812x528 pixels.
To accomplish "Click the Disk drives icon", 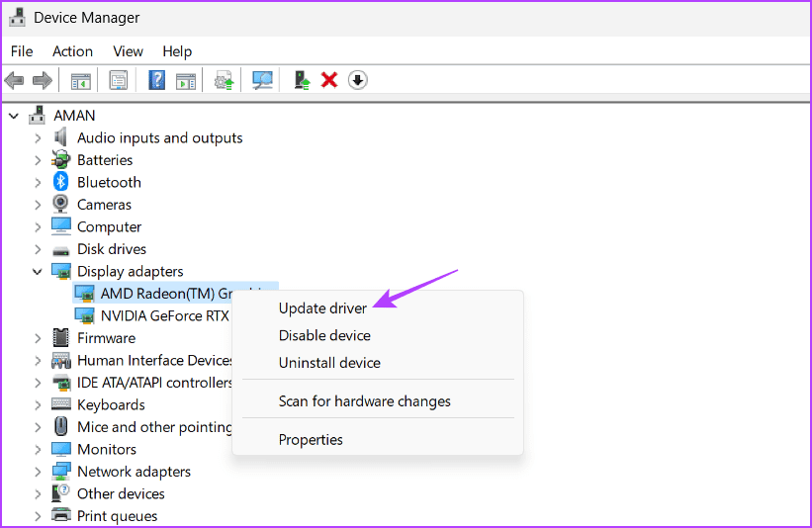I will [x=61, y=250].
